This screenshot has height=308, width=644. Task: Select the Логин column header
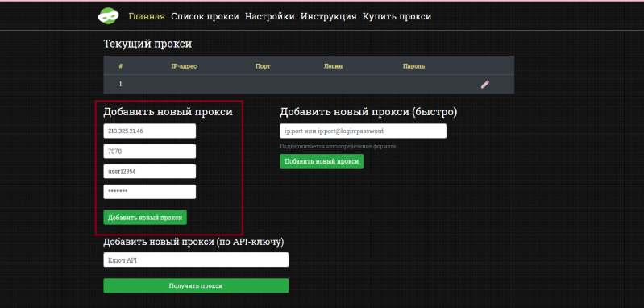click(x=333, y=66)
